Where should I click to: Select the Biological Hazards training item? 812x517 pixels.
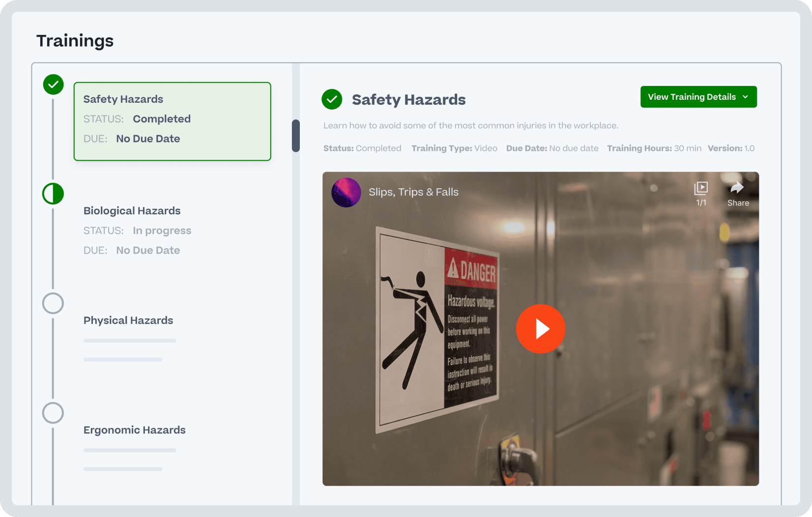pyautogui.click(x=132, y=211)
